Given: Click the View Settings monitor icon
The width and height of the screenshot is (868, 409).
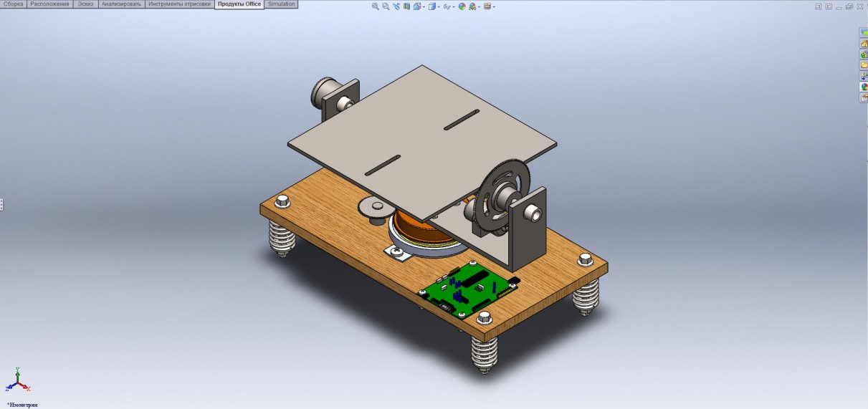Looking at the screenshot, I should [487, 6].
